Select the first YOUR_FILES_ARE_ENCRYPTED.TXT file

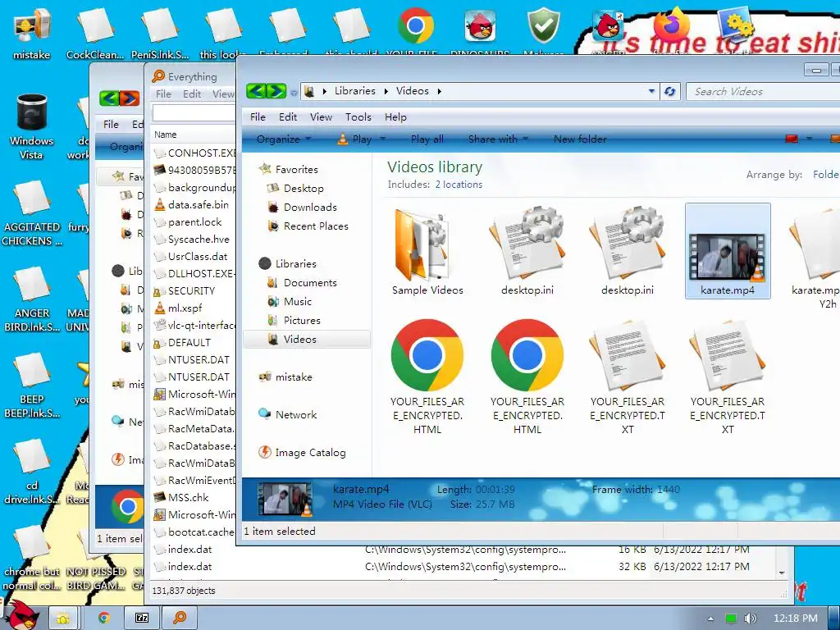(628, 377)
